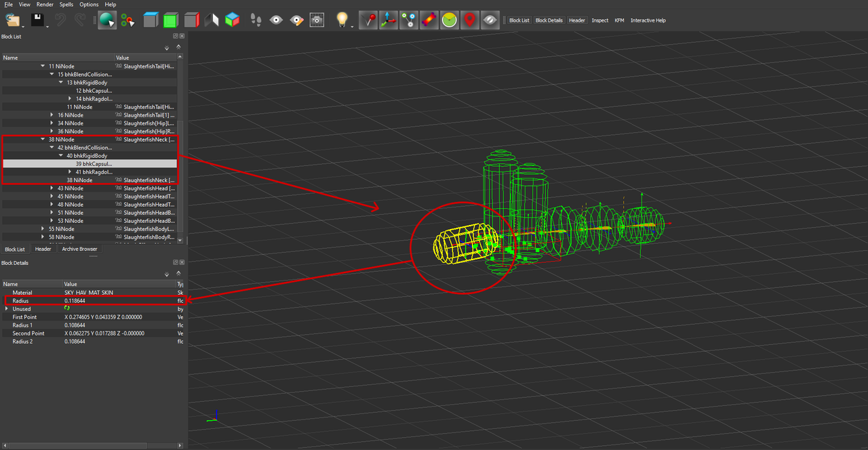The height and width of the screenshot is (450, 868).
Task: Click the Radius value 0.118644
Action: click(75, 300)
